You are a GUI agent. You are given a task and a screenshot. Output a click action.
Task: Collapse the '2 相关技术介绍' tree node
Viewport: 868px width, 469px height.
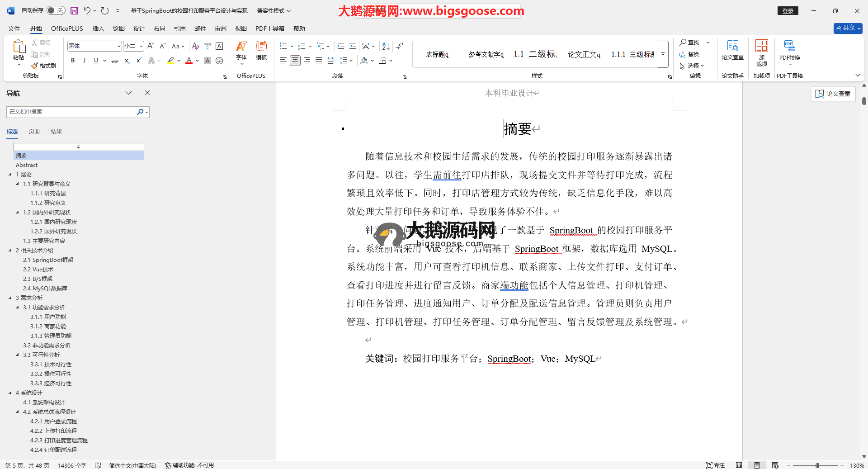point(10,250)
